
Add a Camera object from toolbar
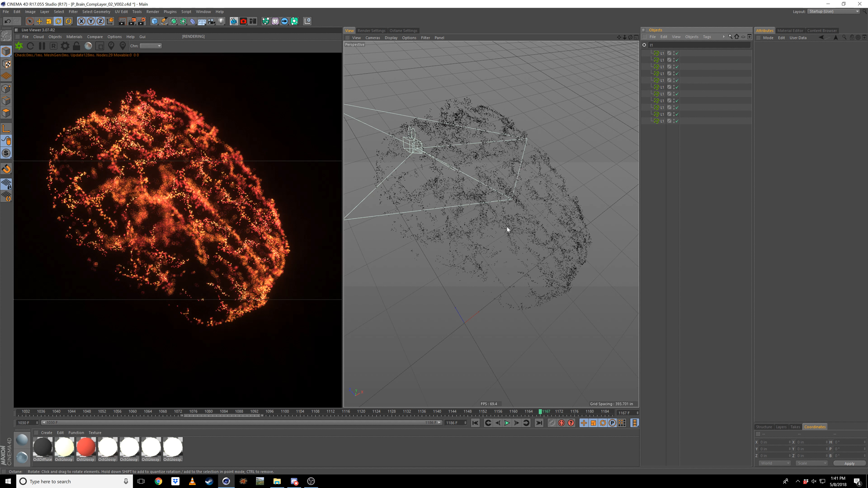(x=212, y=21)
